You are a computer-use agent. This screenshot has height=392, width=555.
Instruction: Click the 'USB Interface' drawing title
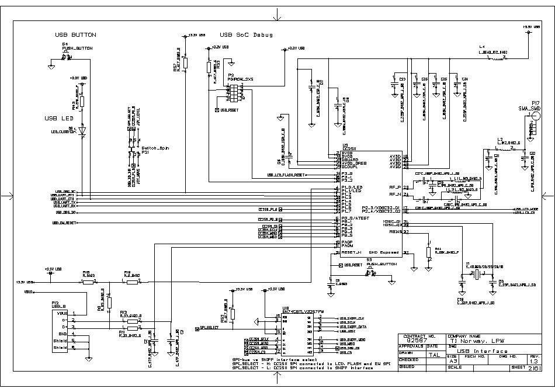tap(482, 351)
